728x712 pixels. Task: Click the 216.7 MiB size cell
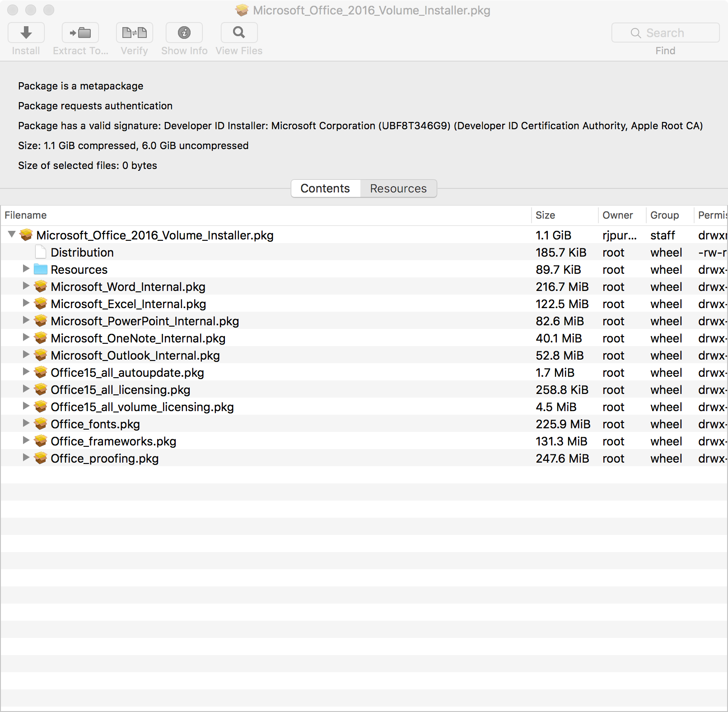[x=562, y=287]
